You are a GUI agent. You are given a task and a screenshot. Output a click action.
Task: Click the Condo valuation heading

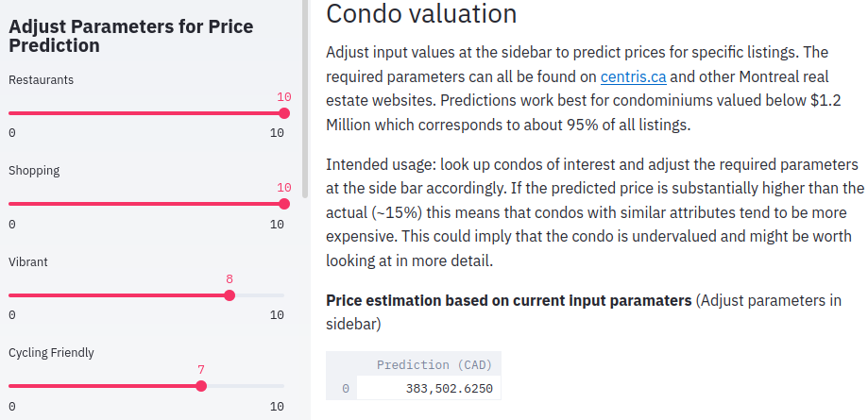[421, 14]
